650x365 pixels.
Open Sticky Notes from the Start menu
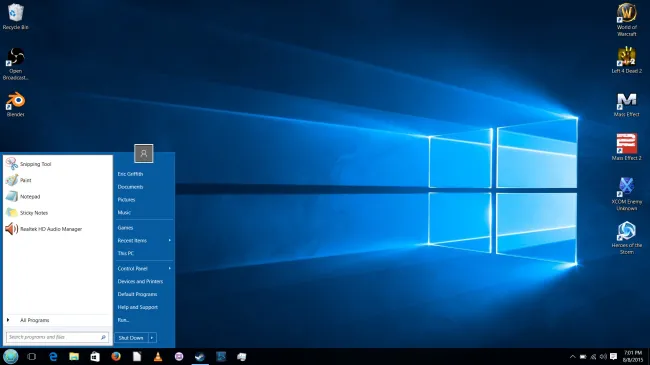tap(57, 213)
